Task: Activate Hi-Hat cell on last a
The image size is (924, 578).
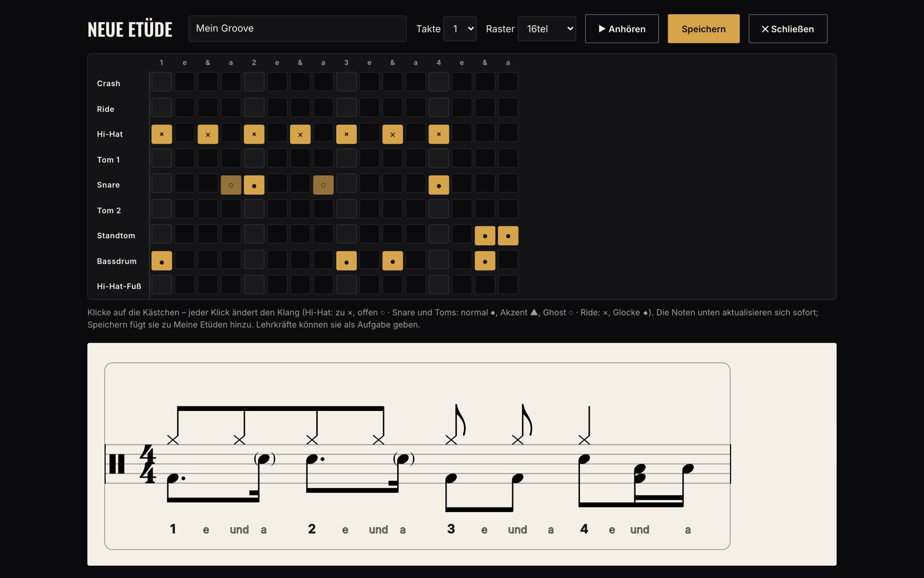Action: coord(508,133)
